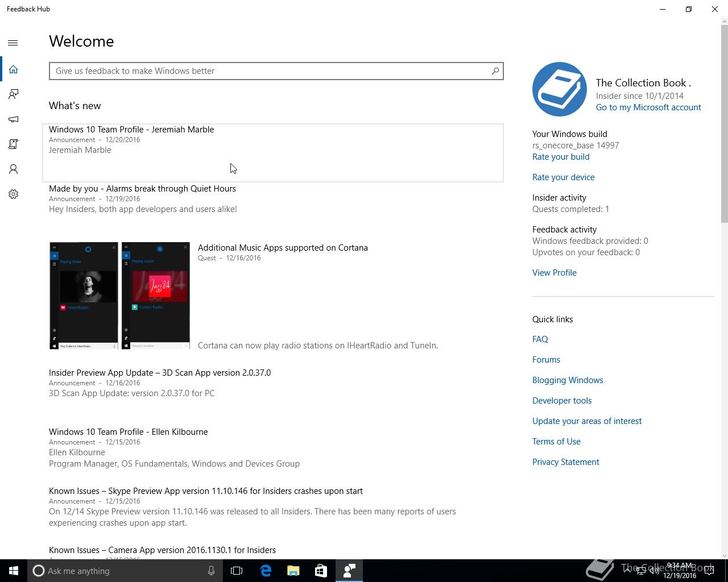This screenshot has height=582, width=728.
Task: Click 'Rate your device' link
Action: tap(564, 177)
